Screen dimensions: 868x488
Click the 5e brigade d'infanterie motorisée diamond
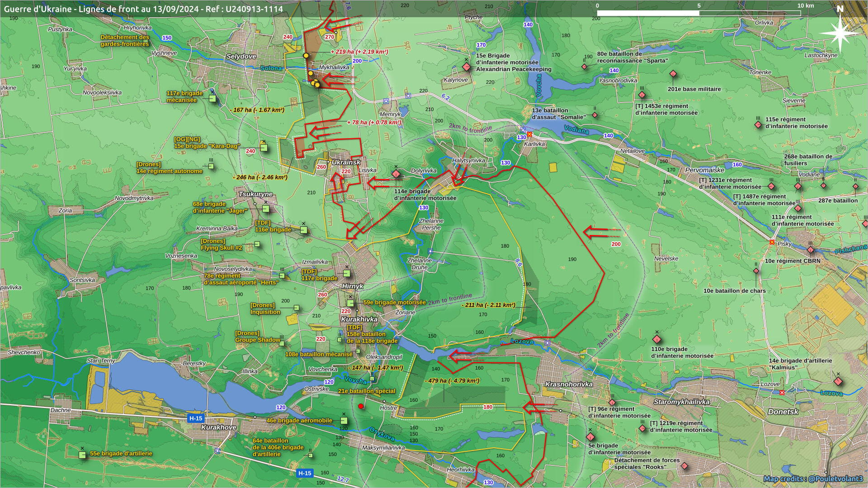tap(590, 437)
